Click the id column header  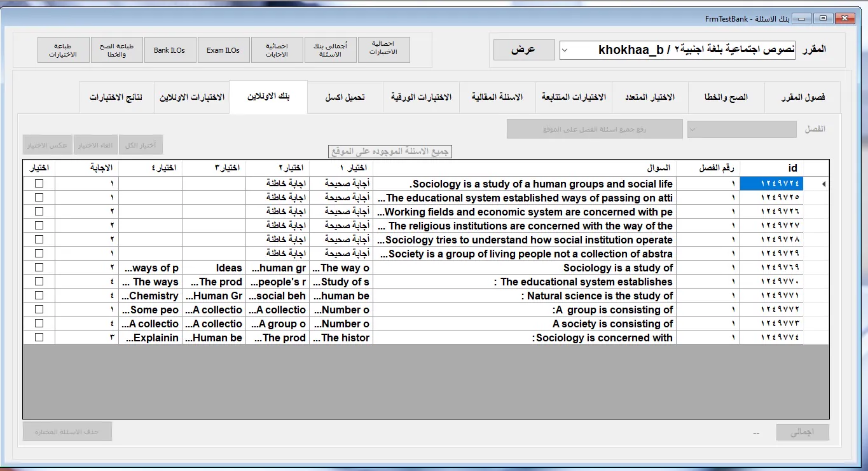point(772,168)
